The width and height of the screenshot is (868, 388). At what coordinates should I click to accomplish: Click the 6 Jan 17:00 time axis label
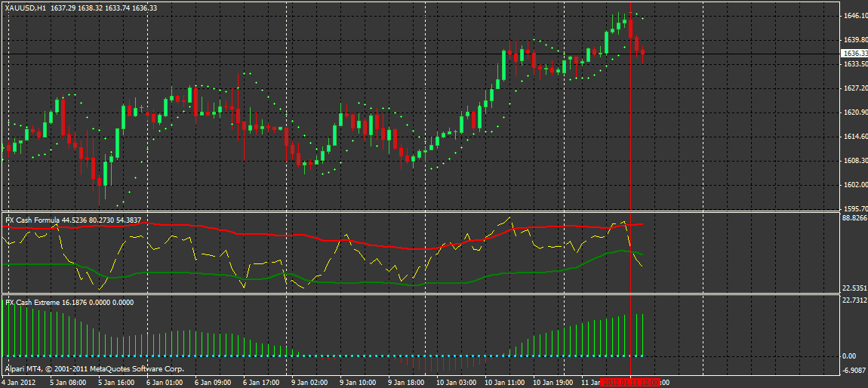[x=261, y=383]
